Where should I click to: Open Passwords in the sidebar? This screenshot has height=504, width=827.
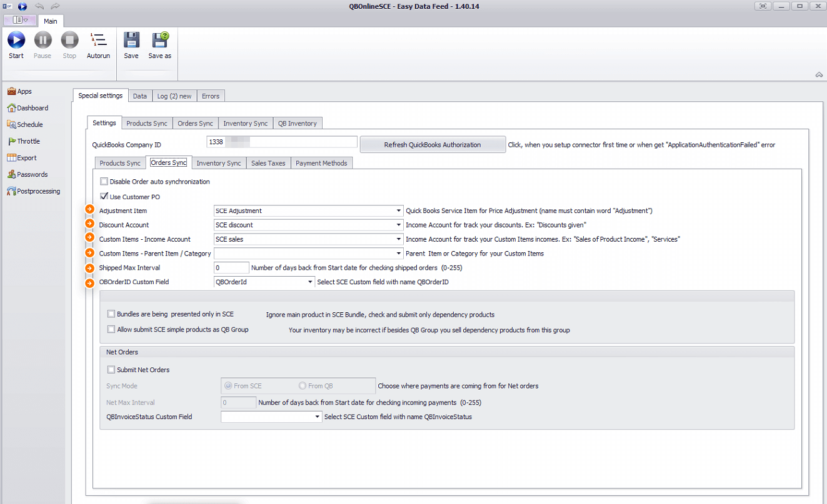(28, 174)
